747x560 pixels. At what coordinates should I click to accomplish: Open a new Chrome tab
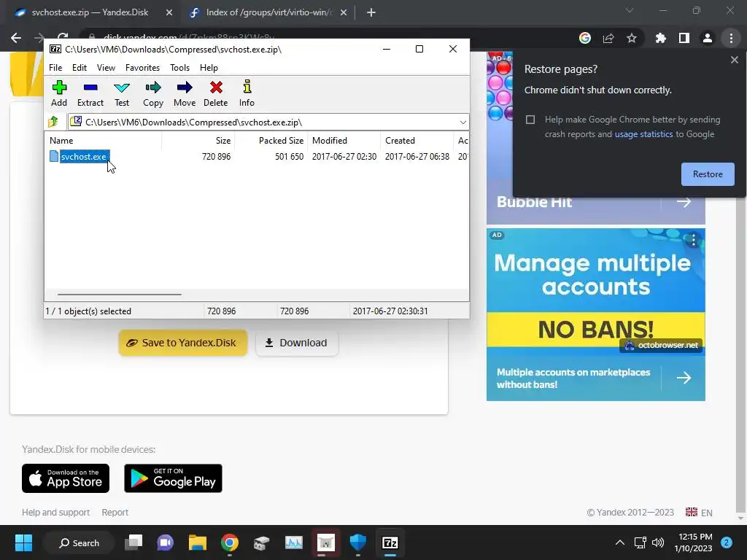coord(371,13)
